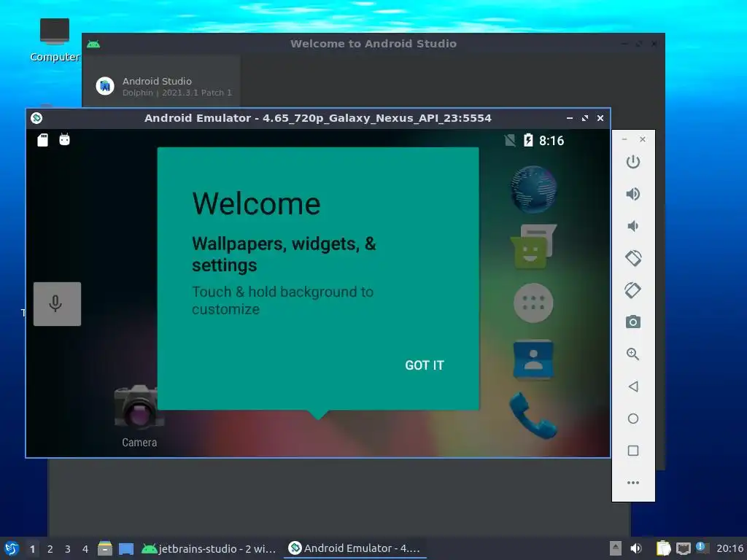Switch to workspace 1

(32, 549)
